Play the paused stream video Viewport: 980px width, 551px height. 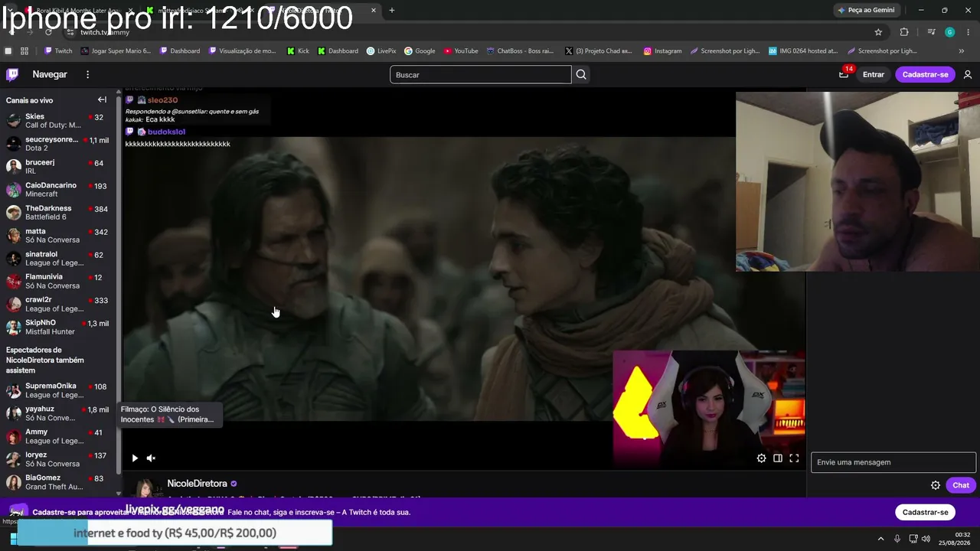pos(135,458)
